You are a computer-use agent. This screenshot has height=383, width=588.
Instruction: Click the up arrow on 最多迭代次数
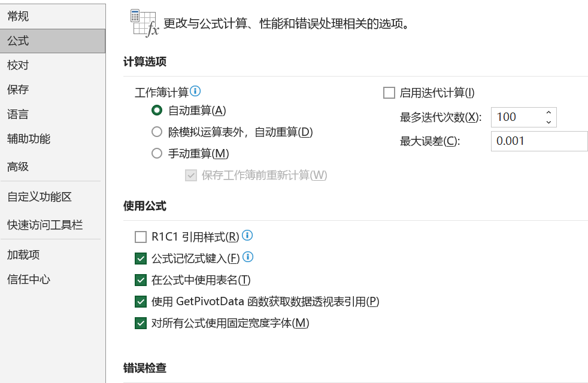(x=548, y=113)
